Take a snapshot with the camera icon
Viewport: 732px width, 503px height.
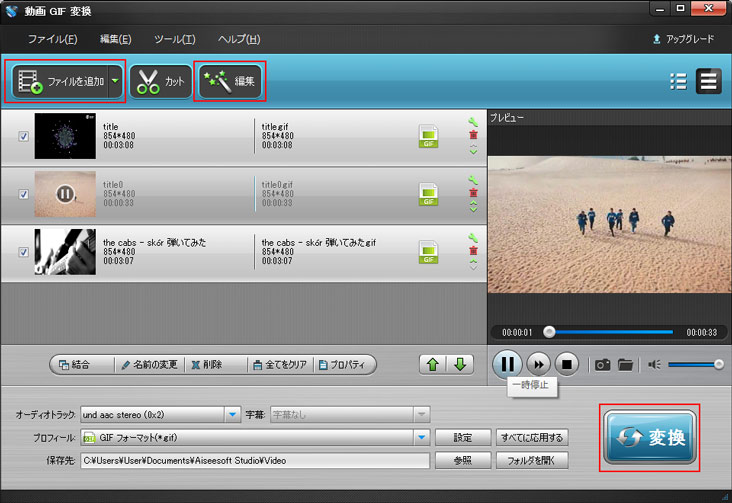[603, 364]
